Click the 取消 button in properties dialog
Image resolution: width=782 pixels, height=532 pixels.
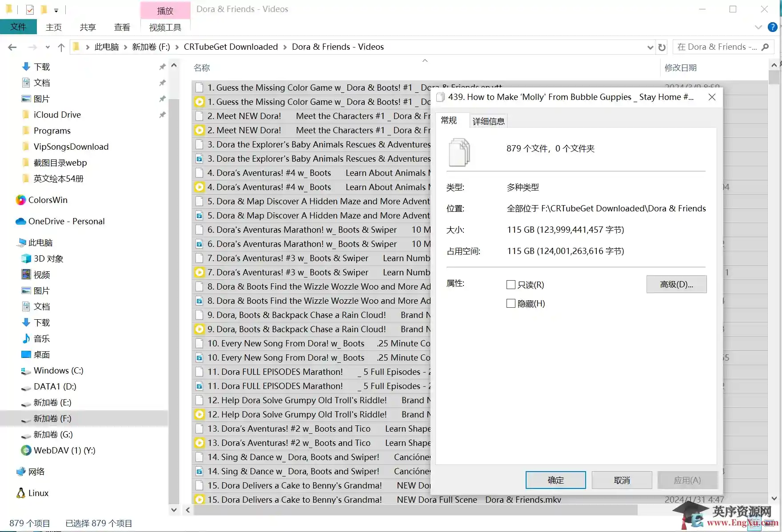click(x=622, y=480)
